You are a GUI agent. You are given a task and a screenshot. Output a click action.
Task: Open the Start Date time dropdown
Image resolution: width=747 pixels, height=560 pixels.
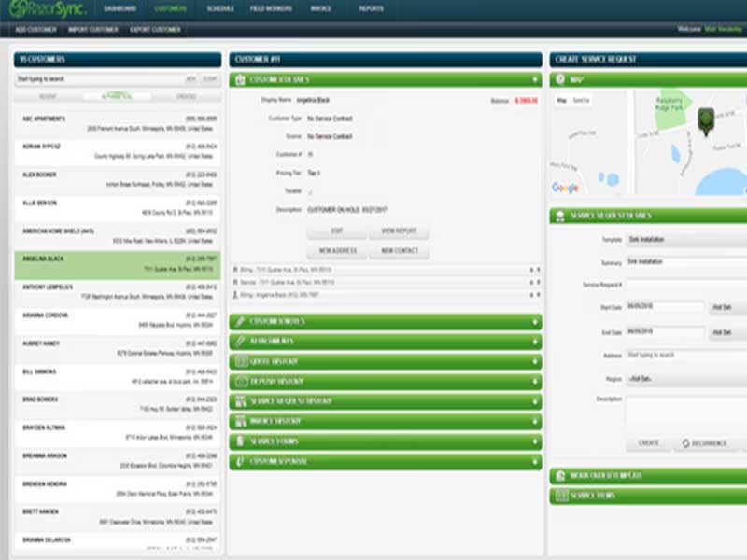pos(727,308)
